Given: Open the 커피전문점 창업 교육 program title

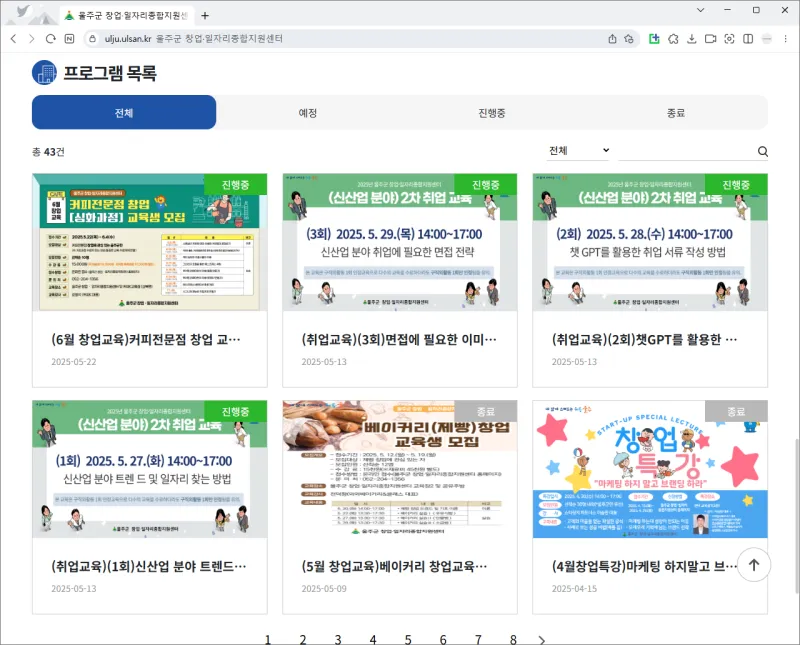Looking at the screenshot, I should click(x=146, y=340).
